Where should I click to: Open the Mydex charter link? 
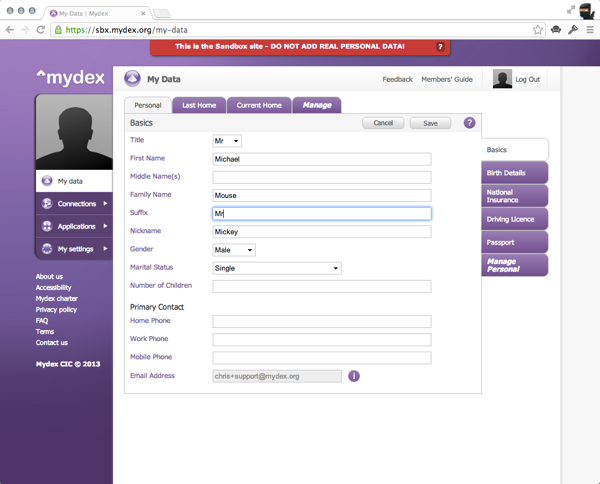coord(57,298)
